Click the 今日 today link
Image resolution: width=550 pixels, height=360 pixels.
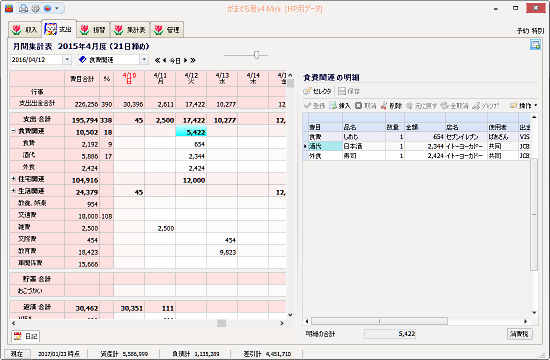(x=175, y=60)
